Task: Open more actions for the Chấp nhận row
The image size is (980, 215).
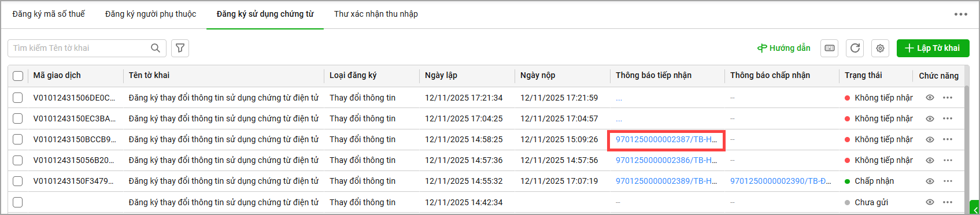Action: 948,181
